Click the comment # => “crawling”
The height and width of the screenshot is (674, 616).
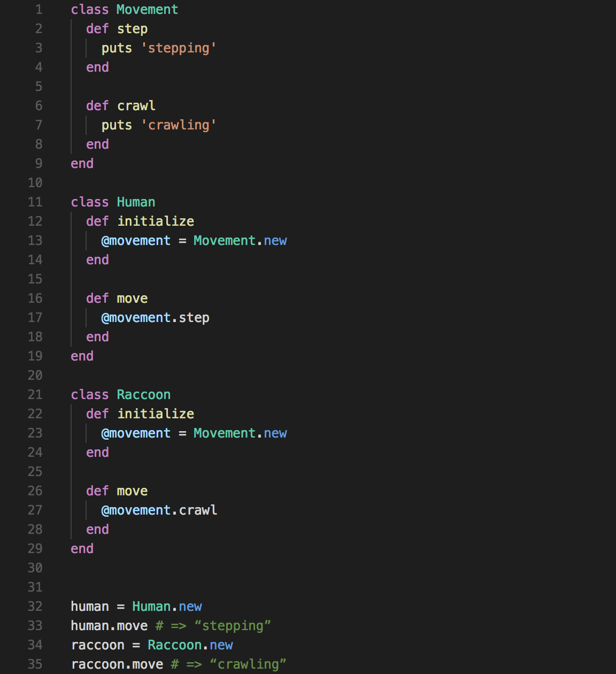pos(229,664)
